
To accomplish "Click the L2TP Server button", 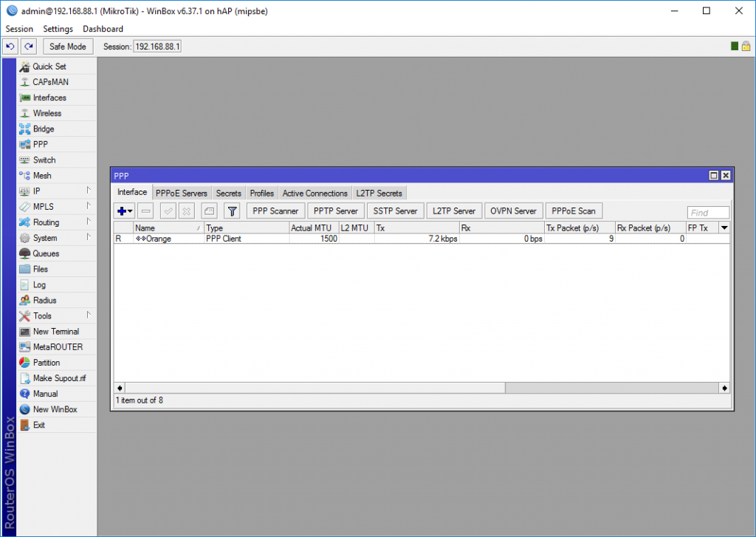I will pyautogui.click(x=454, y=211).
